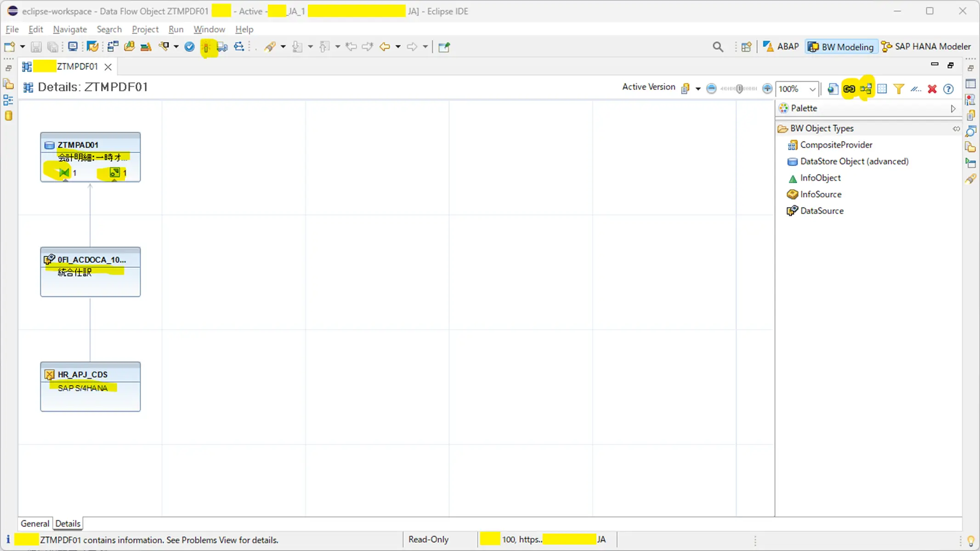
Task: Click the Save floppy disk icon
Action: click(x=36, y=46)
